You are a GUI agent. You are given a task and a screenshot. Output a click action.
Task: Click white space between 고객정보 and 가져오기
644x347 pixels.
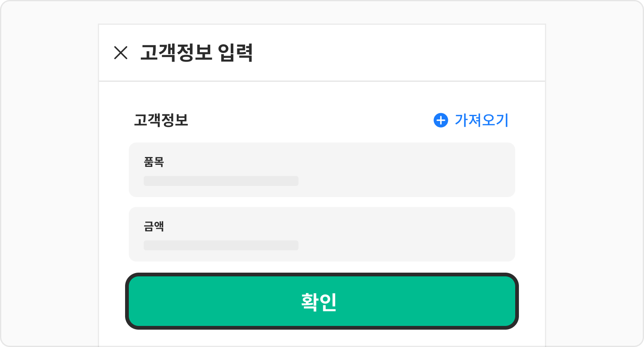(310, 120)
